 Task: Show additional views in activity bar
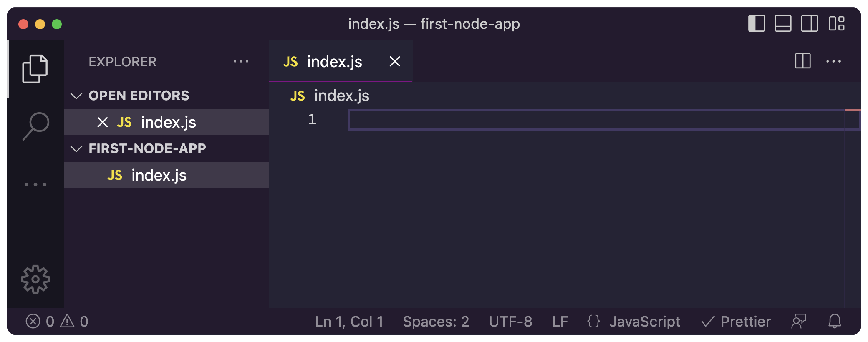pos(35,184)
